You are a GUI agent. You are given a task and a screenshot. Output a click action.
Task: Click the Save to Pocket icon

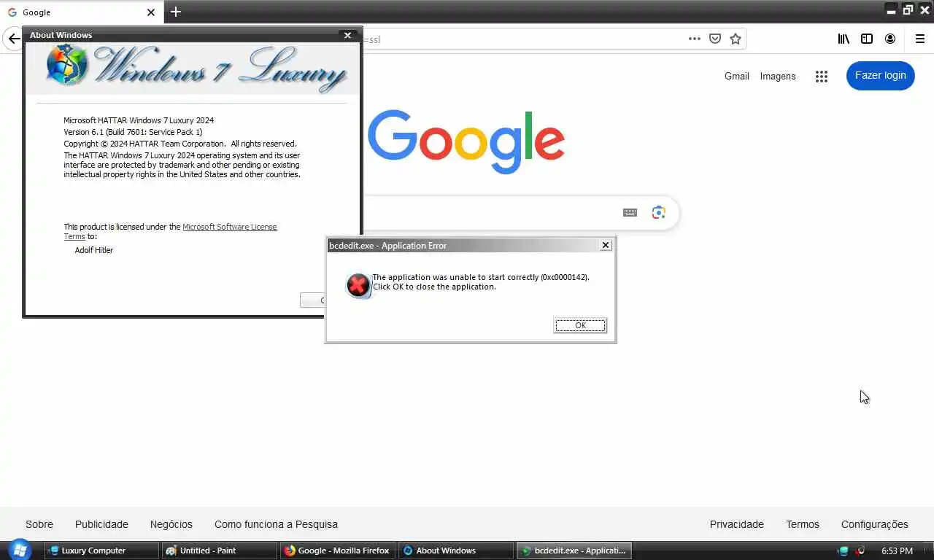(x=715, y=39)
